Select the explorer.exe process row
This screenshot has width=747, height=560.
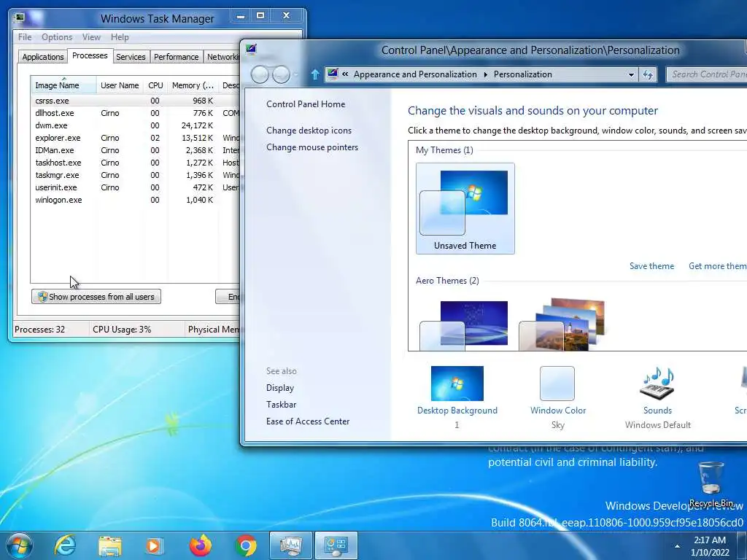tap(135, 138)
